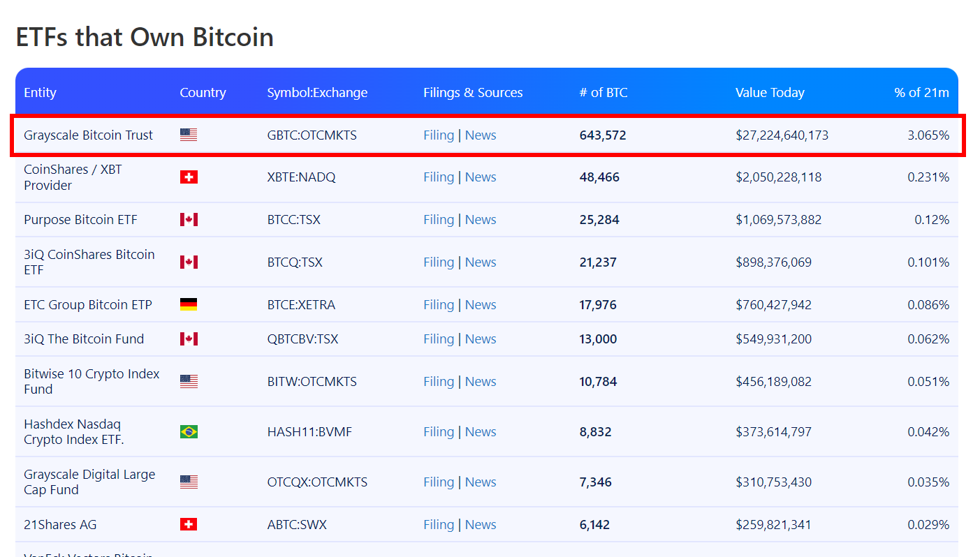Open the News link for Hashdex Nasdaq Crypto Index ETF

click(x=481, y=432)
